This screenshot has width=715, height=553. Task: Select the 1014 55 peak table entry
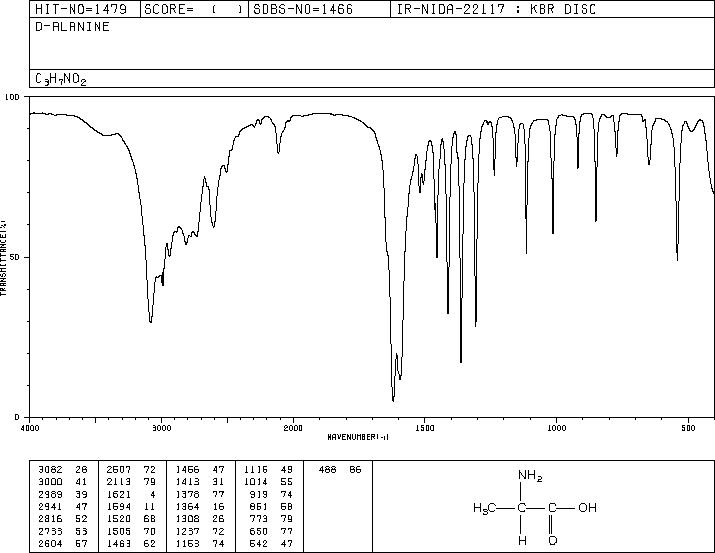click(x=269, y=482)
